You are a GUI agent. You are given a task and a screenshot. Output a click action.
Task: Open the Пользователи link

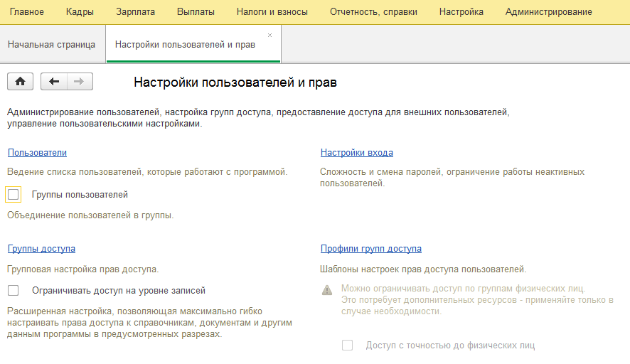(37, 153)
